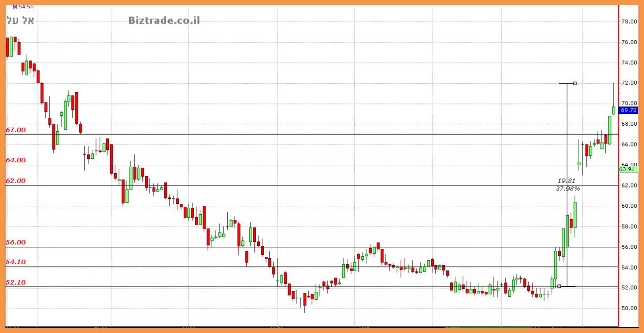Click the 37.98% percentage change text

click(568, 189)
